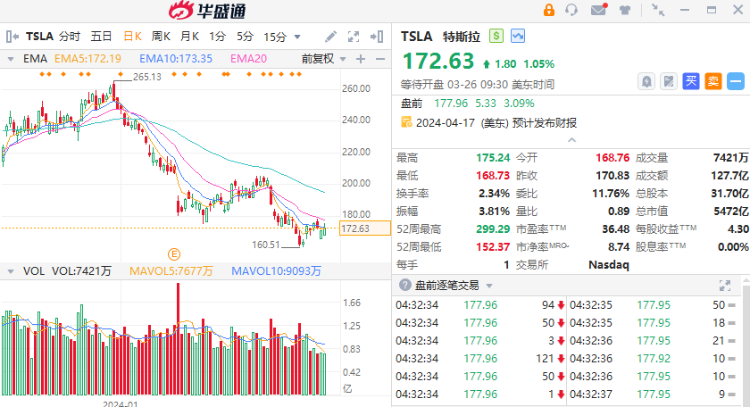Click the EMA10:173.35 legend label
Screen dimensions: 750x407
(x=176, y=59)
